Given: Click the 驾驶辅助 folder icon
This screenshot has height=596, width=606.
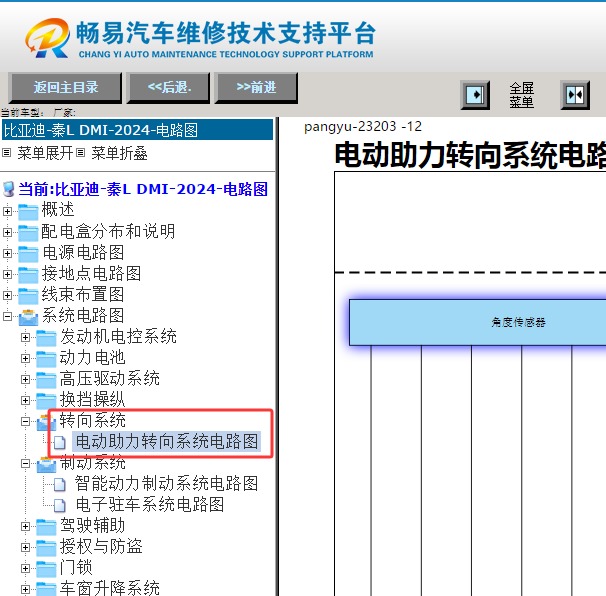Looking at the screenshot, I should (x=46, y=527).
